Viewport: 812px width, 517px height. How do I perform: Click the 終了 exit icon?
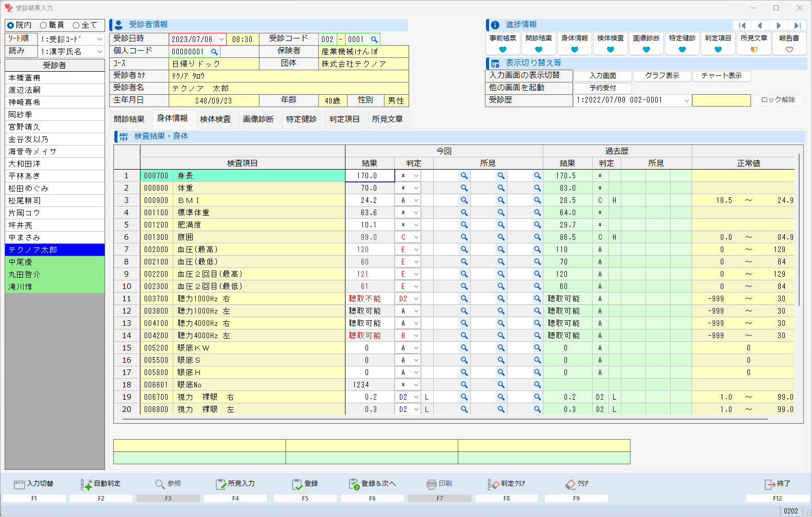(x=770, y=484)
